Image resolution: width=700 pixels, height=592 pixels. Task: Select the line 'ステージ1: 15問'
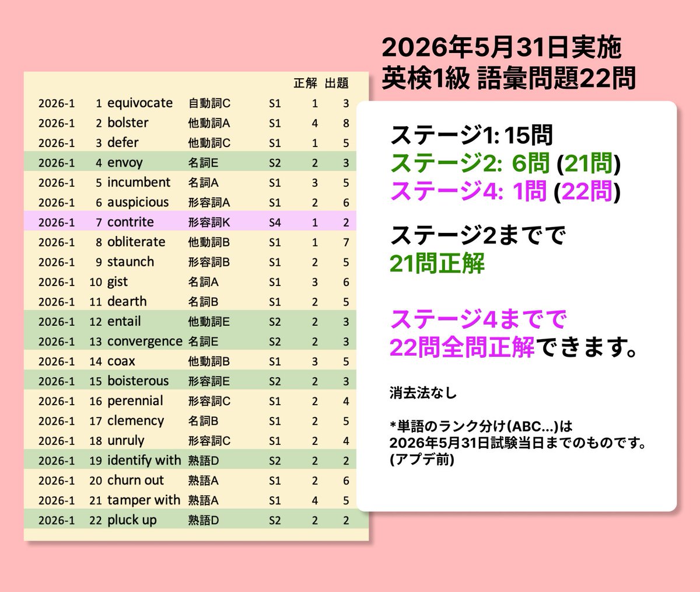471,135
